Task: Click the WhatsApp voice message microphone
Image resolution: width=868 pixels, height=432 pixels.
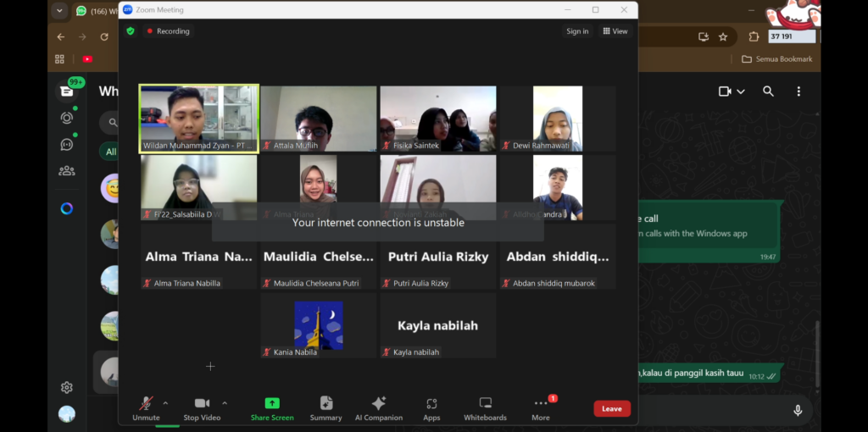Action: [798, 410]
